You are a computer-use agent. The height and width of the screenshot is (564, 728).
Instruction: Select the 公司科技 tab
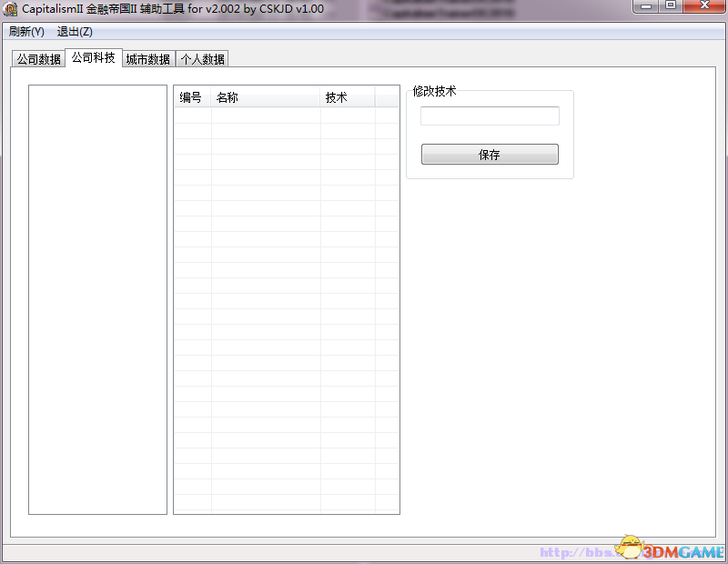tap(94, 57)
